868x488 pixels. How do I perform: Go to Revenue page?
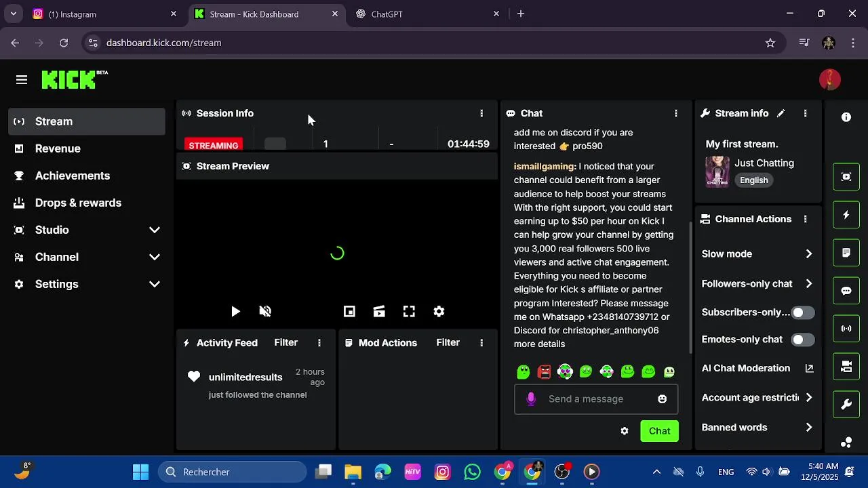87,148
